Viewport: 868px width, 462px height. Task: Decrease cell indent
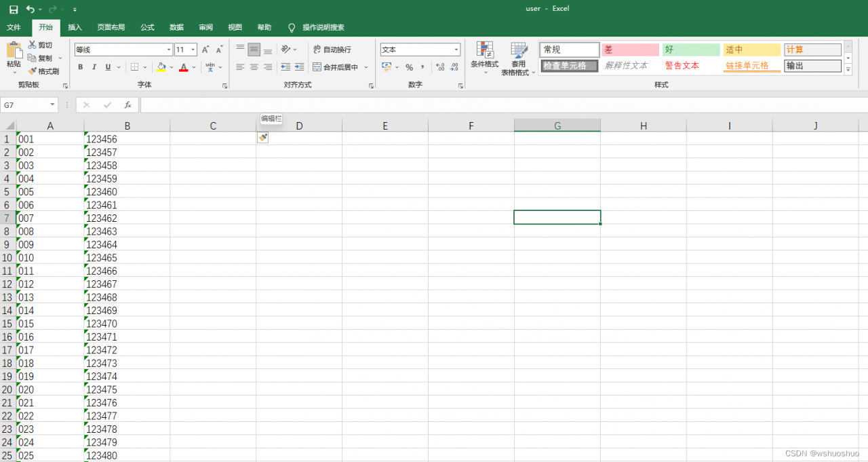(285, 67)
